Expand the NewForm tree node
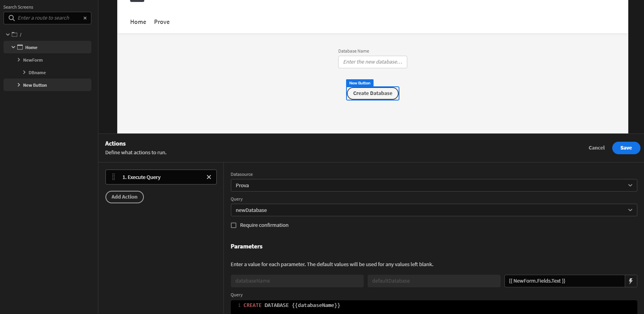644x314 pixels. point(18,60)
